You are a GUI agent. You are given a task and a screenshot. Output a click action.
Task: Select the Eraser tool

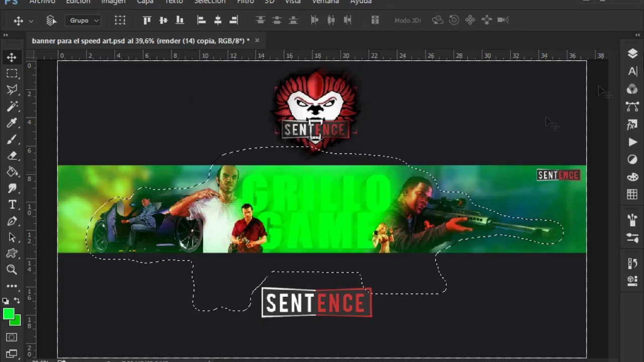click(x=12, y=155)
